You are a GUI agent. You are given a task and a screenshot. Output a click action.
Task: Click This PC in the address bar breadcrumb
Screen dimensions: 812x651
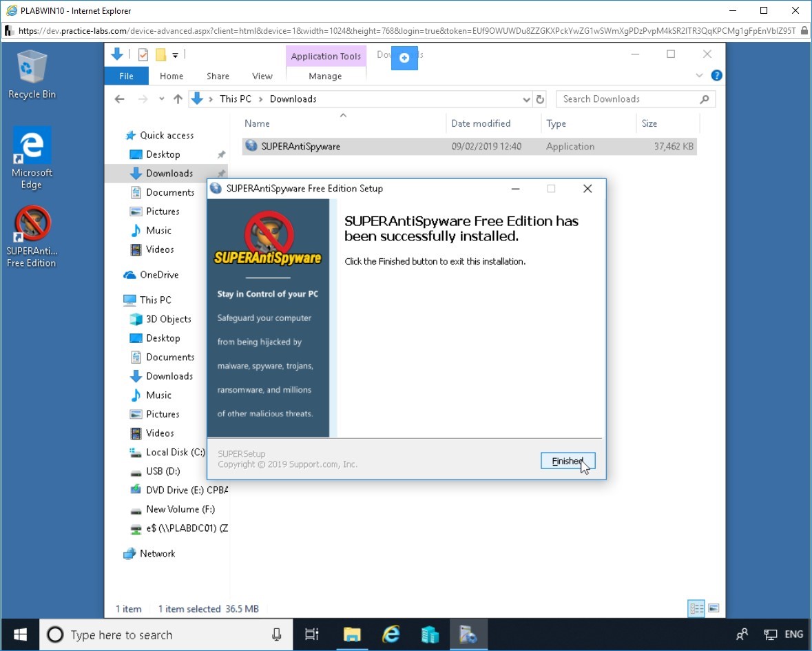click(236, 99)
